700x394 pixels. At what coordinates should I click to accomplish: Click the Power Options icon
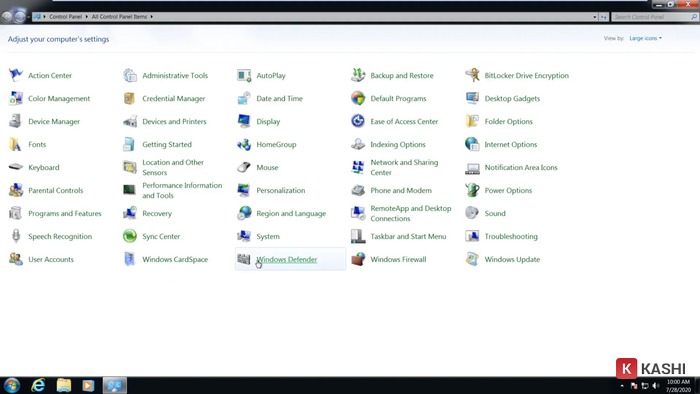pos(472,190)
